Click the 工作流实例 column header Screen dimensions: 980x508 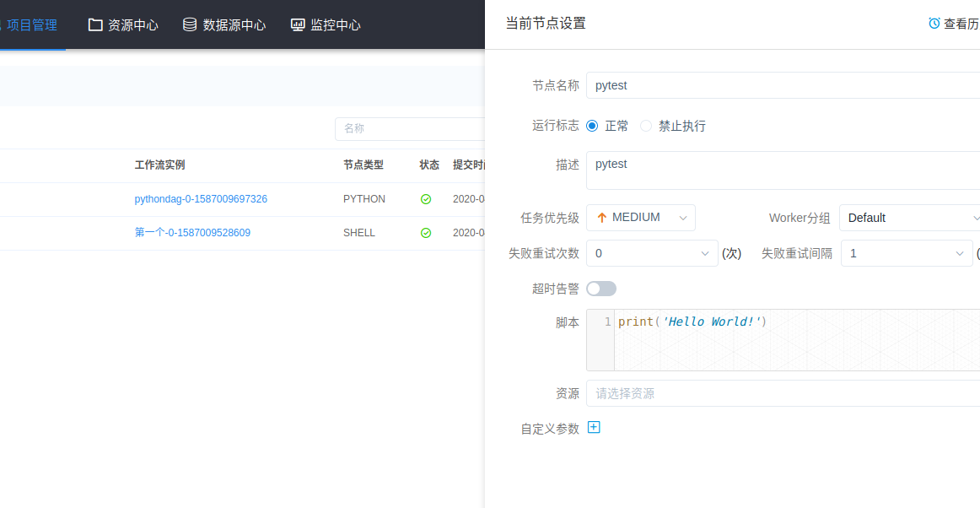click(159, 165)
